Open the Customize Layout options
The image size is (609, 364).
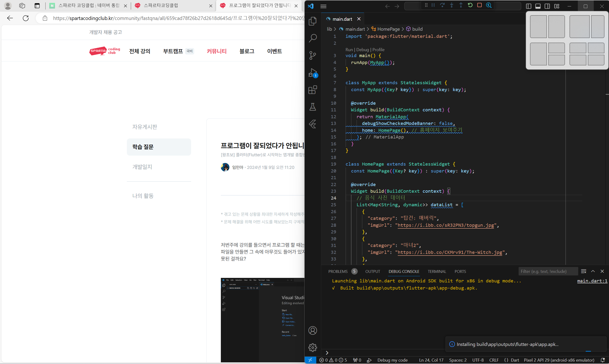[x=556, y=6]
